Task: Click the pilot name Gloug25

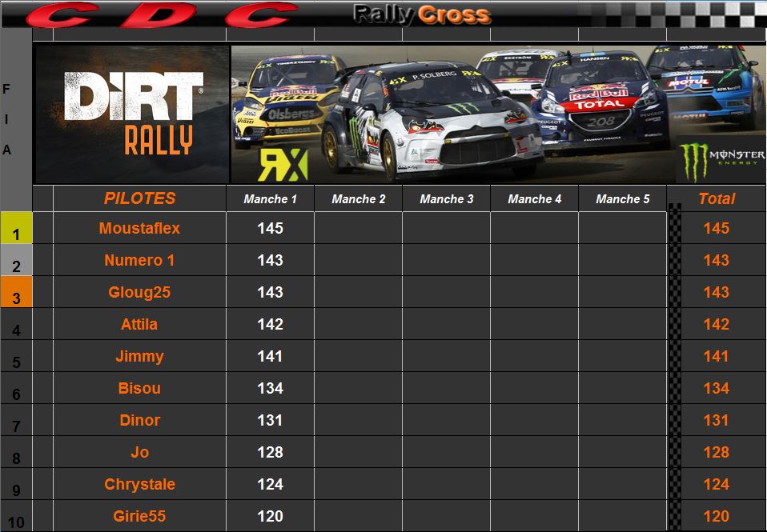Action: pos(139,292)
